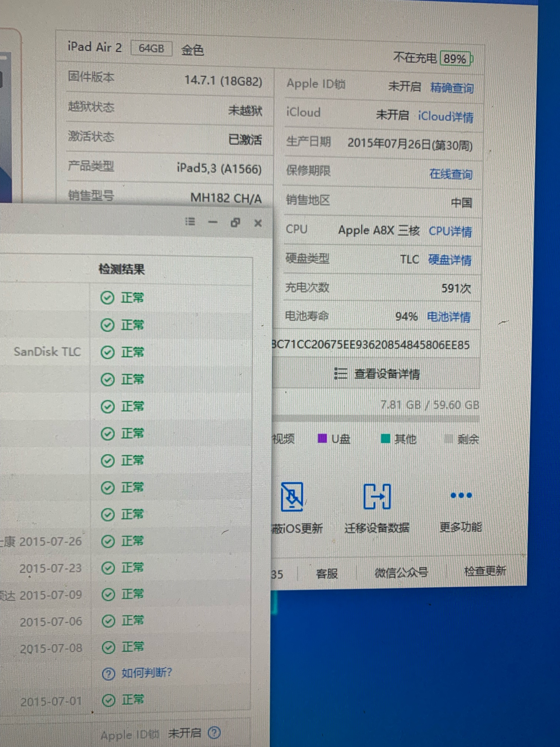Open 电池详情 link
This screenshot has height=747, width=560.
(449, 317)
